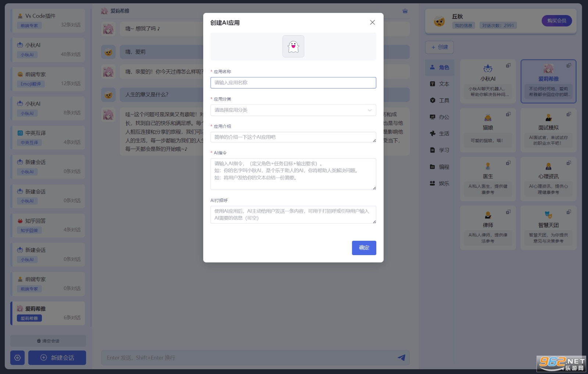
Task: Click the popout icon on 猫娘 card
Action: pyautogui.click(x=508, y=114)
